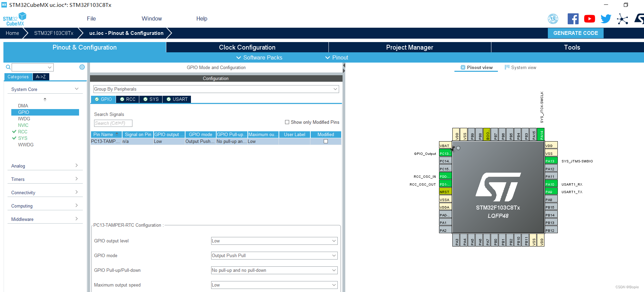Select the VBAT pin on the chip
644x292 pixels.
tap(445, 146)
